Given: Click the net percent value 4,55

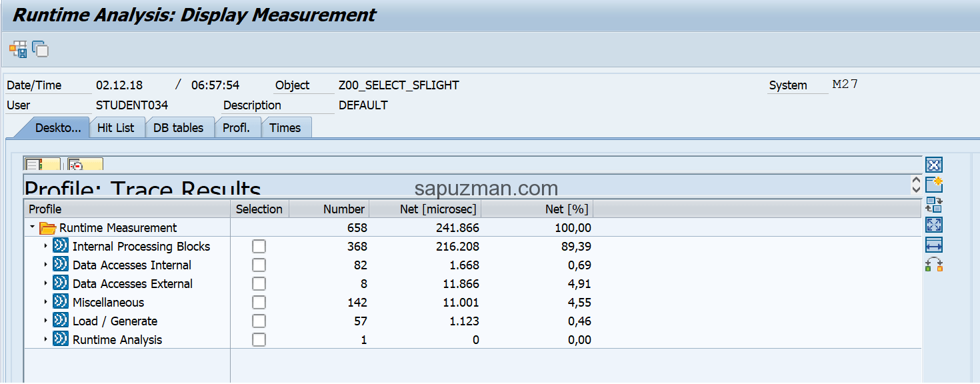Looking at the screenshot, I should (x=580, y=303).
